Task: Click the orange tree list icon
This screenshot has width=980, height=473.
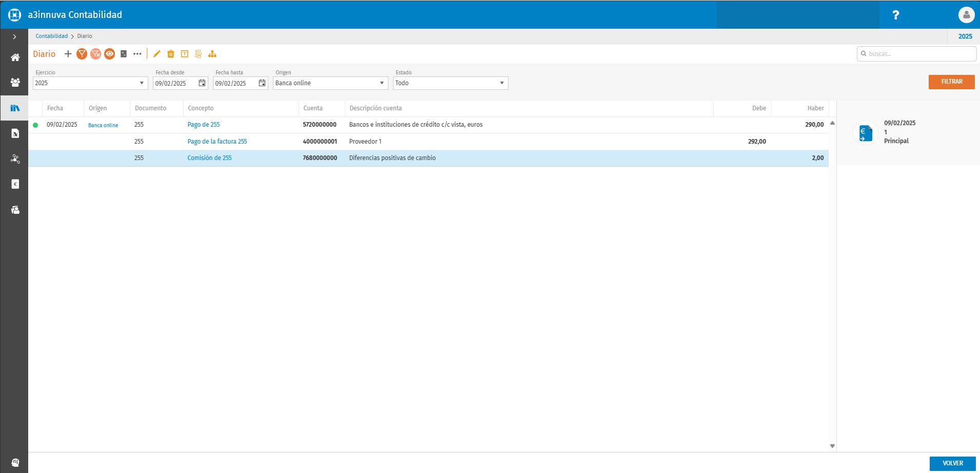Action: coord(199,54)
